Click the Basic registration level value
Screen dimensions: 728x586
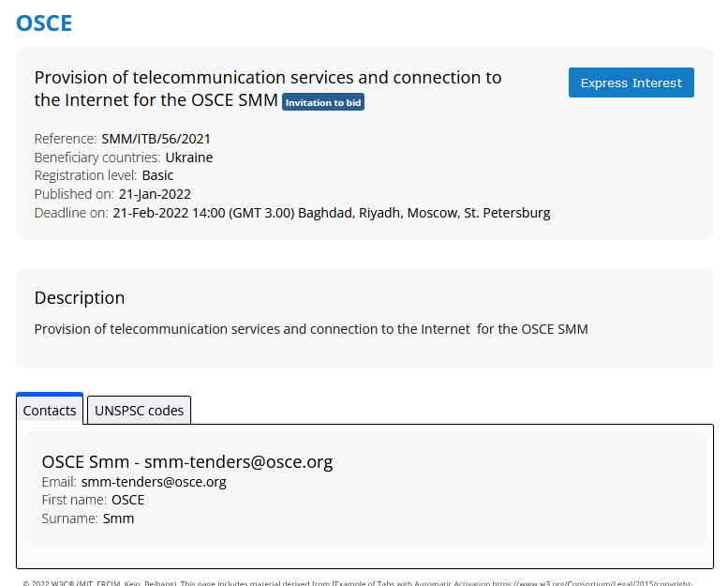(157, 175)
